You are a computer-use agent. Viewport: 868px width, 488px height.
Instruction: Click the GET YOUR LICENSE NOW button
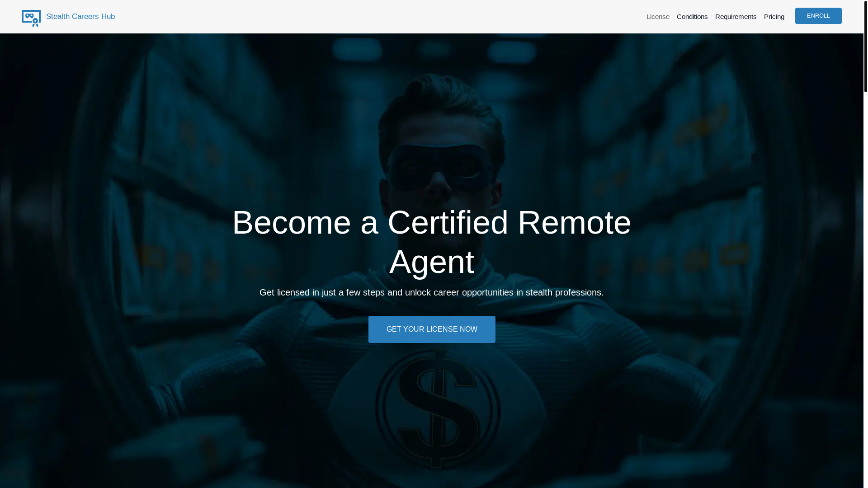click(x=432, y=329)
